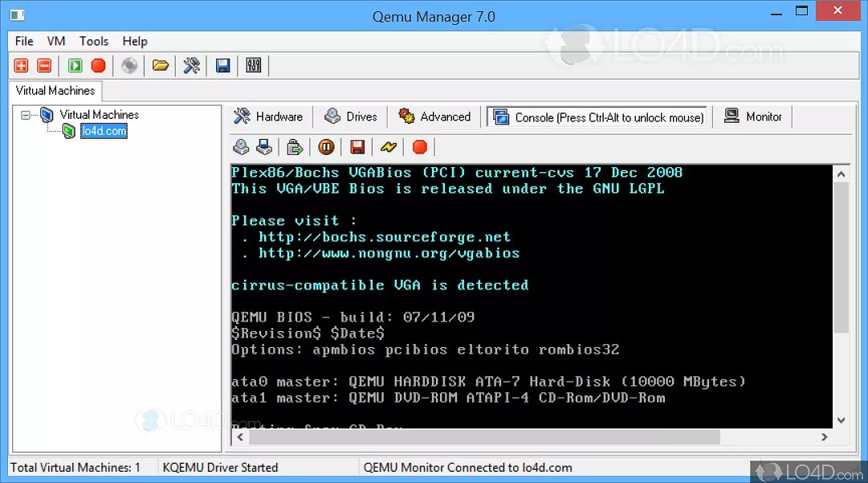Collapse the Virtual Machines tree node
Screen dimensions: 868x483
26,115
